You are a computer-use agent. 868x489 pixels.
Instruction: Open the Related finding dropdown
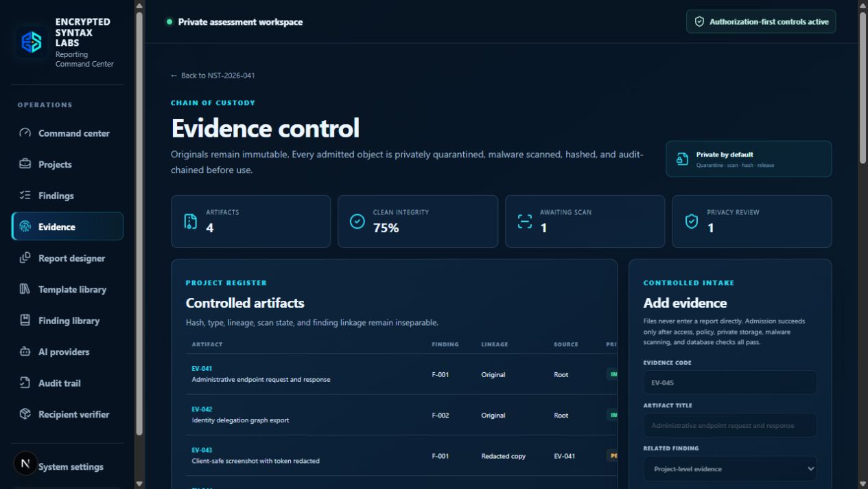click(730, 469)
